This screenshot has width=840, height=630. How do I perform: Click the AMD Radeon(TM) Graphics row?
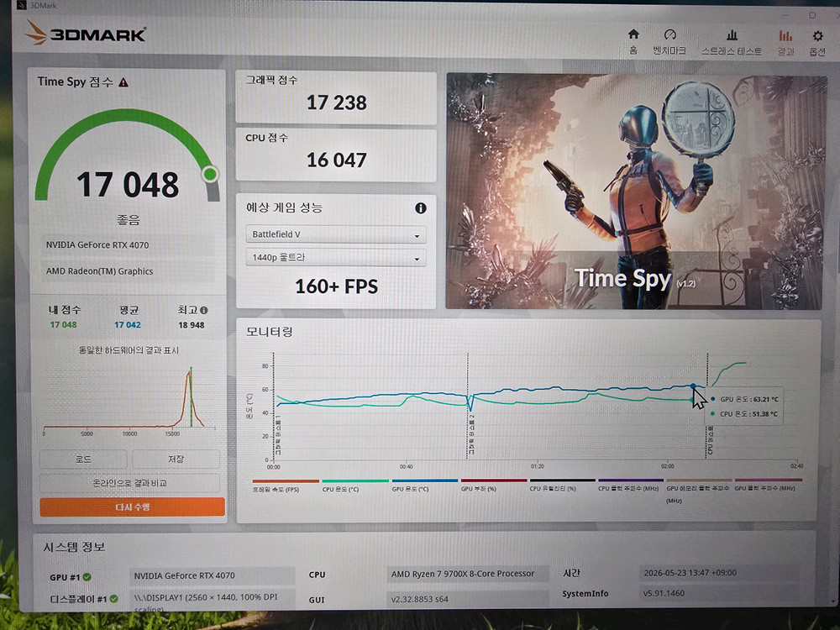point(128,271)
